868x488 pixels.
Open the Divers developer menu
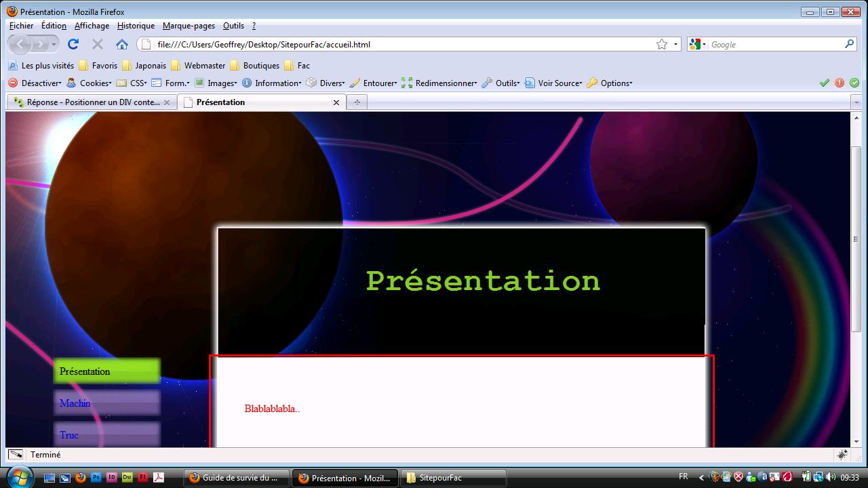pos(325,83)
